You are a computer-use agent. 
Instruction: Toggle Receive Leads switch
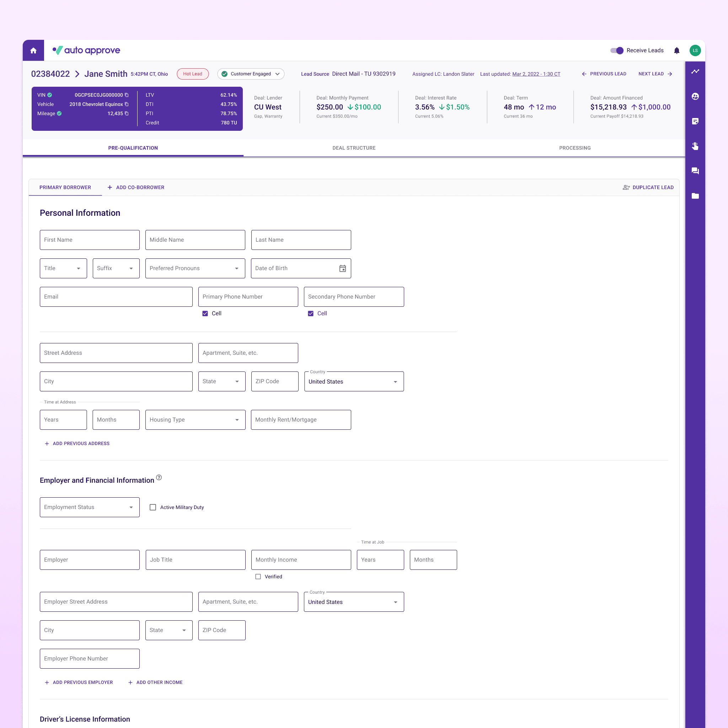click(x=617, y=50)
